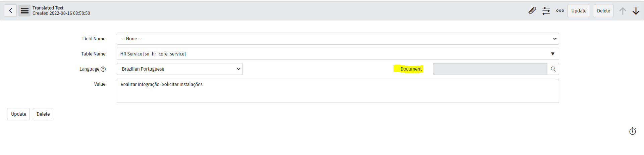Image resolution: width=644 pixels, height=155 pixels.
Task: Show more options via three-dots icon
Action: (x=560, y=11)
